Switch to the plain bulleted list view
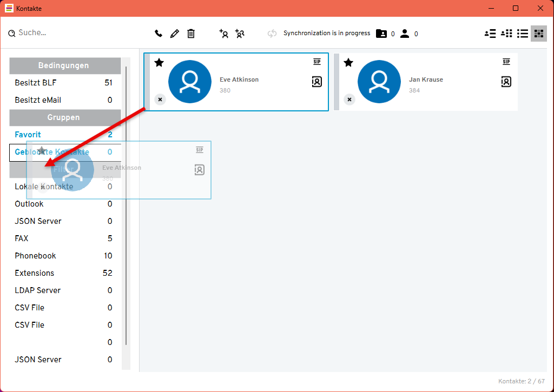 (522, 34)
